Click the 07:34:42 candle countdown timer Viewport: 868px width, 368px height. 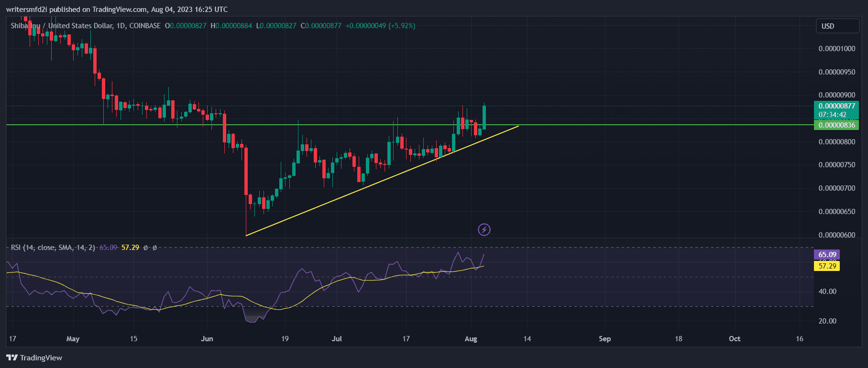point(832,115)
